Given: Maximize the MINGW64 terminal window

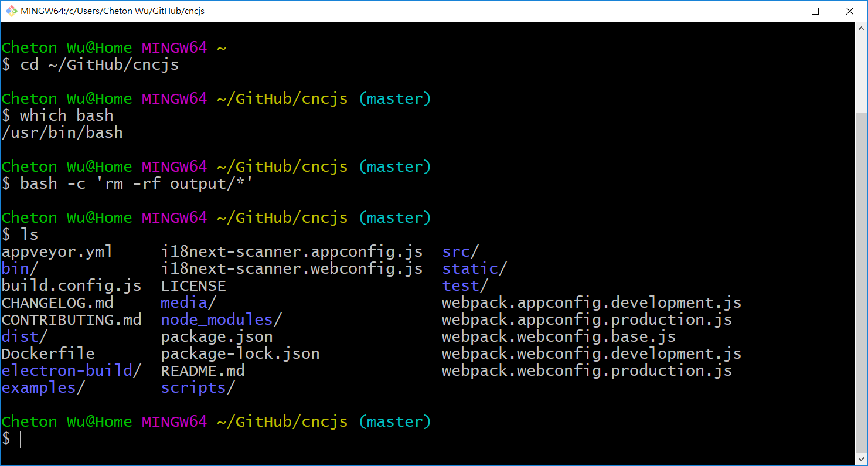Looking at the screenshot, I should click(x=815, y=11).
